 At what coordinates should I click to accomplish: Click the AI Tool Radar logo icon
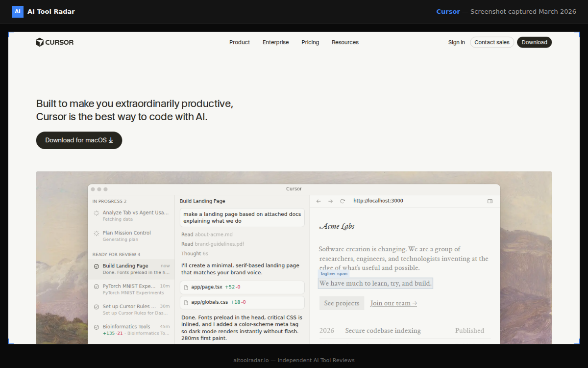point(18,11)
